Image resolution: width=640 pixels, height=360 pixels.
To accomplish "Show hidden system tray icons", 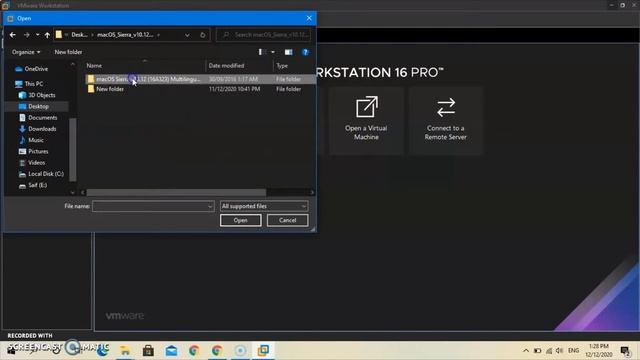I will [526, 351].
